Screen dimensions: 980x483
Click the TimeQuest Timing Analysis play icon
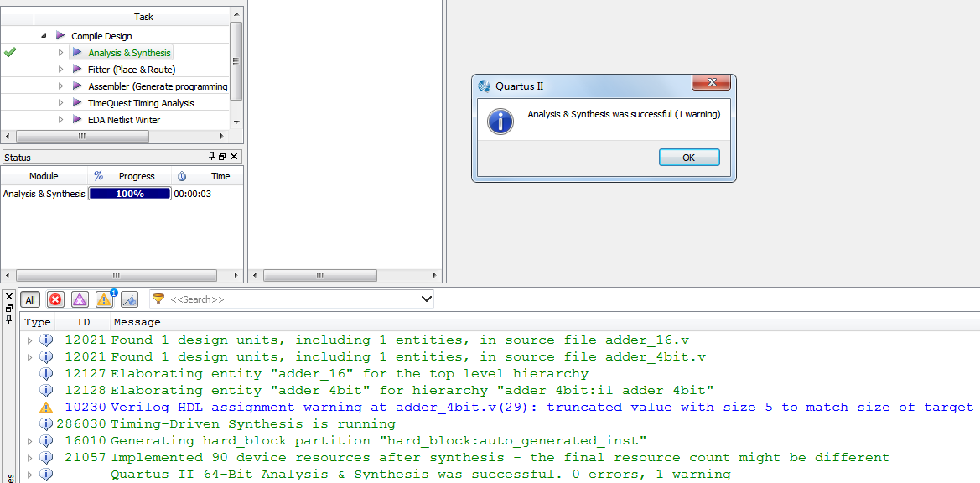coord(77,102)
